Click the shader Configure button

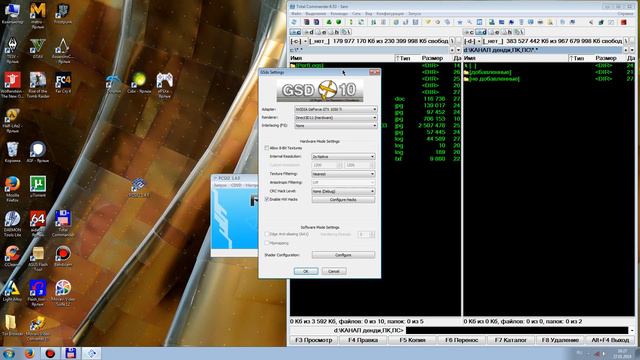pos(343,255)
